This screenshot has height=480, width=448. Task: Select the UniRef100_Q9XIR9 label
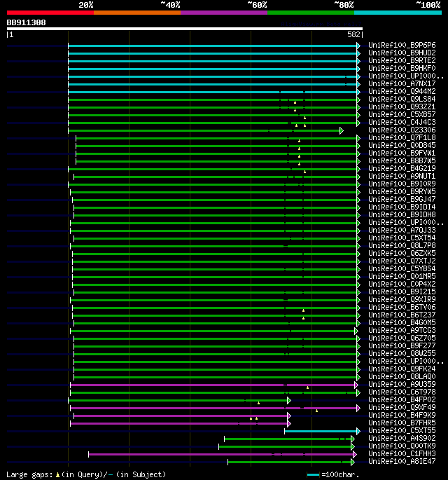coord(402,300)
